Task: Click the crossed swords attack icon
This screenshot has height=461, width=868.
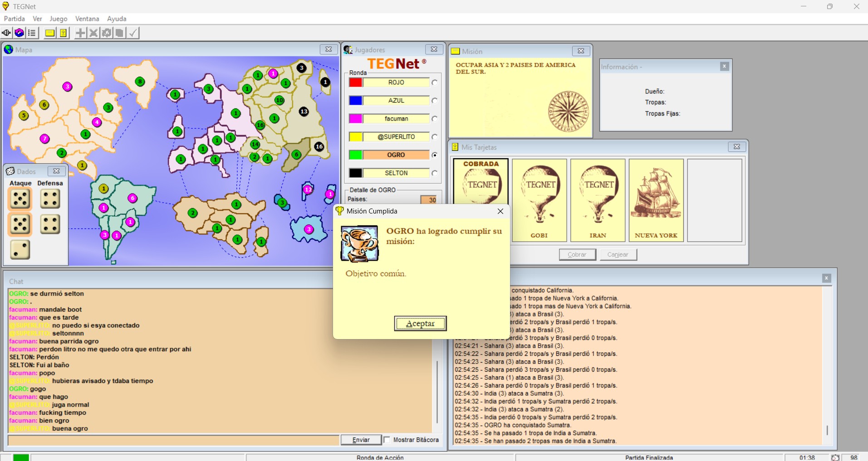Action: [93, 33]
